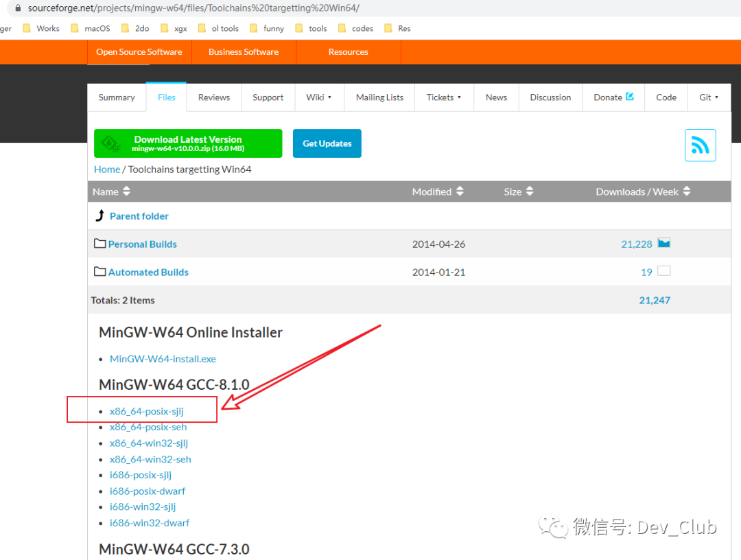Open Open Source Software menu

(139, 52)
